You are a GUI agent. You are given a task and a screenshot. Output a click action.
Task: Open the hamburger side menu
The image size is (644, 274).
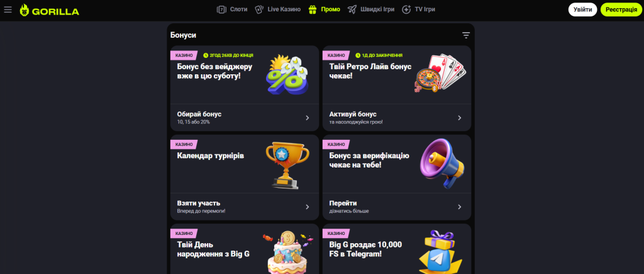pos(8,9)
